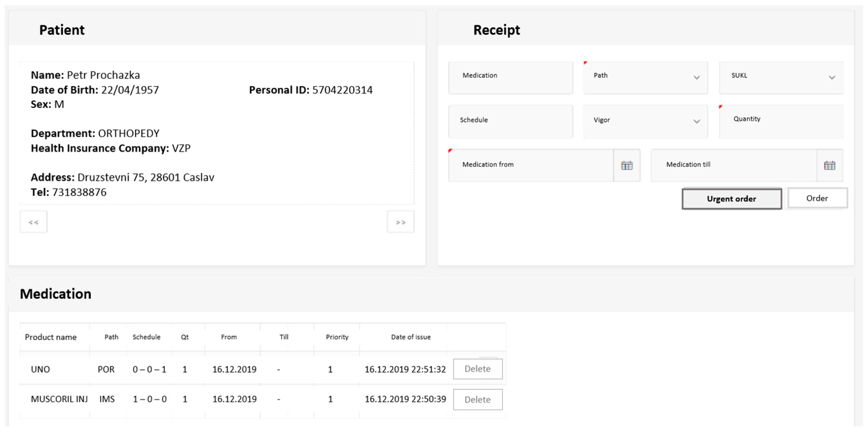Image resolution: width=868 pixels, height=437 pixels.
Task: Focus the Schedule input field
Action: (x=510, y=121)
